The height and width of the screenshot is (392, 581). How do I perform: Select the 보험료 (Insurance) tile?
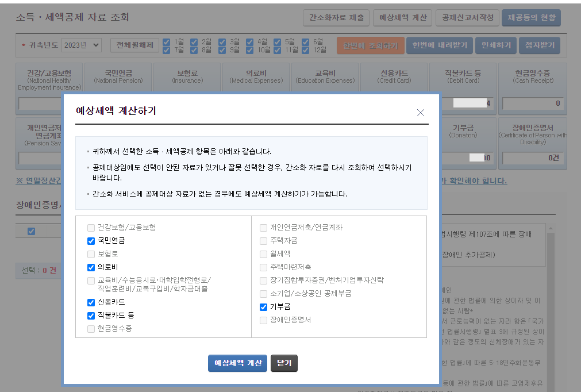187,77
